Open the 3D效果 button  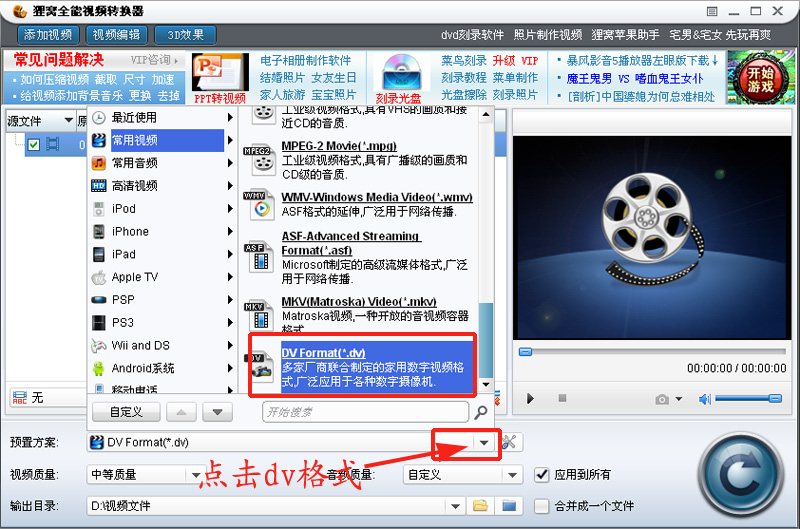tap(185, 35)
